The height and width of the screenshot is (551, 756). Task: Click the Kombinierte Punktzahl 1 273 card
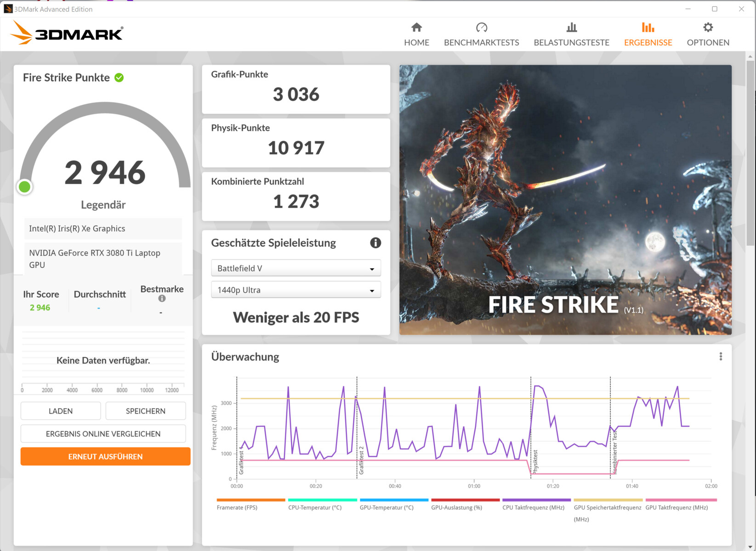[x=296, y=197]
